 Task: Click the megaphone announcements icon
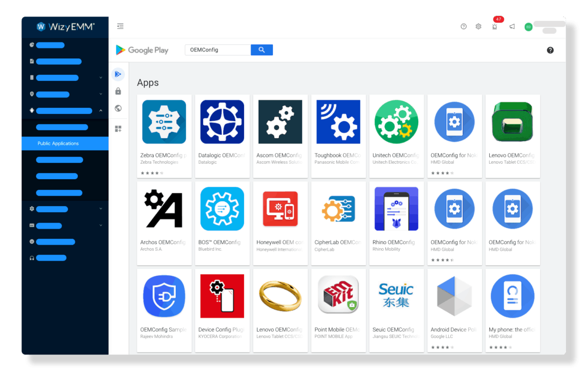point(512,26)
